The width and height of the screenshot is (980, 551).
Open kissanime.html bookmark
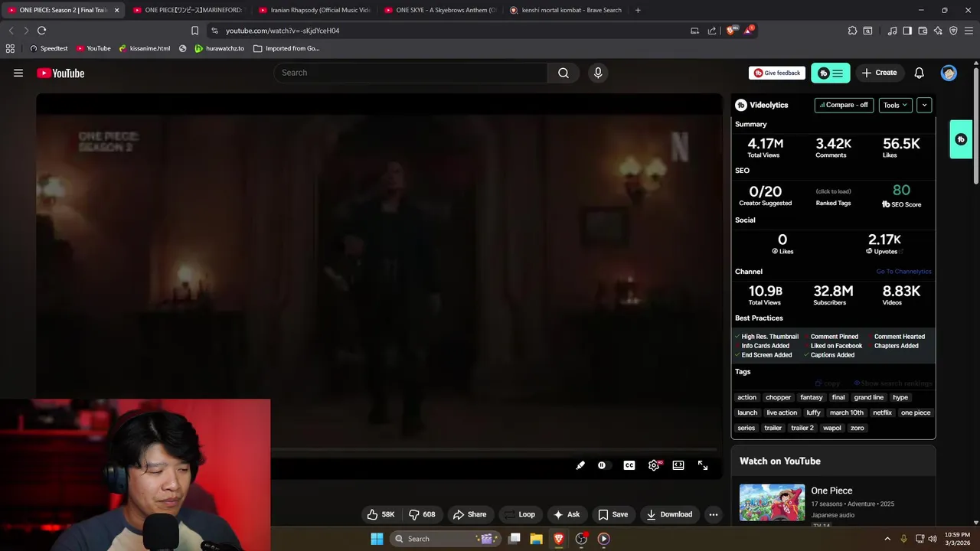pyautogui.click(x=144, y=48)
